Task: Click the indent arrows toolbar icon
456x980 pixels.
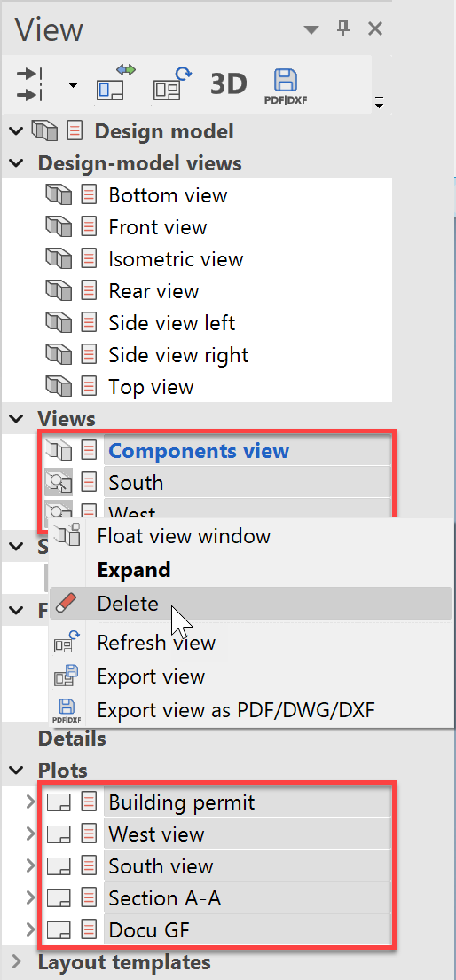Action: point(28,83)
